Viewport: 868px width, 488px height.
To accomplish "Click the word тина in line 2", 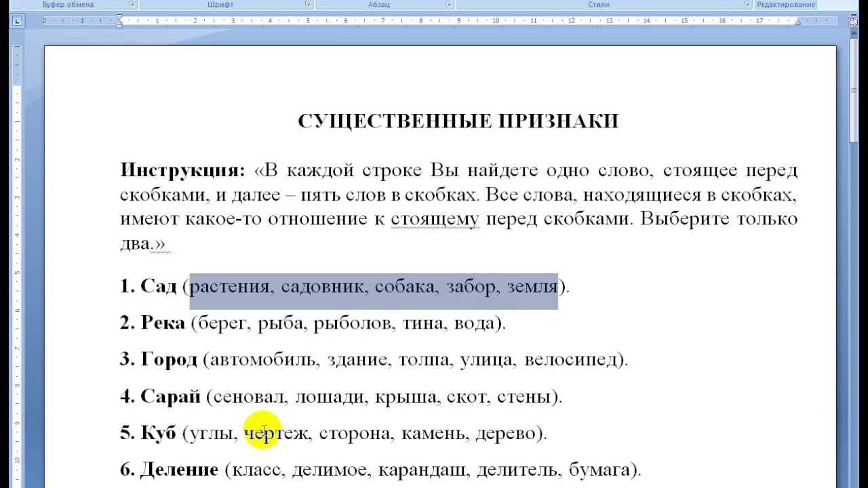I will pyautogui.click(x=423, y=323).
